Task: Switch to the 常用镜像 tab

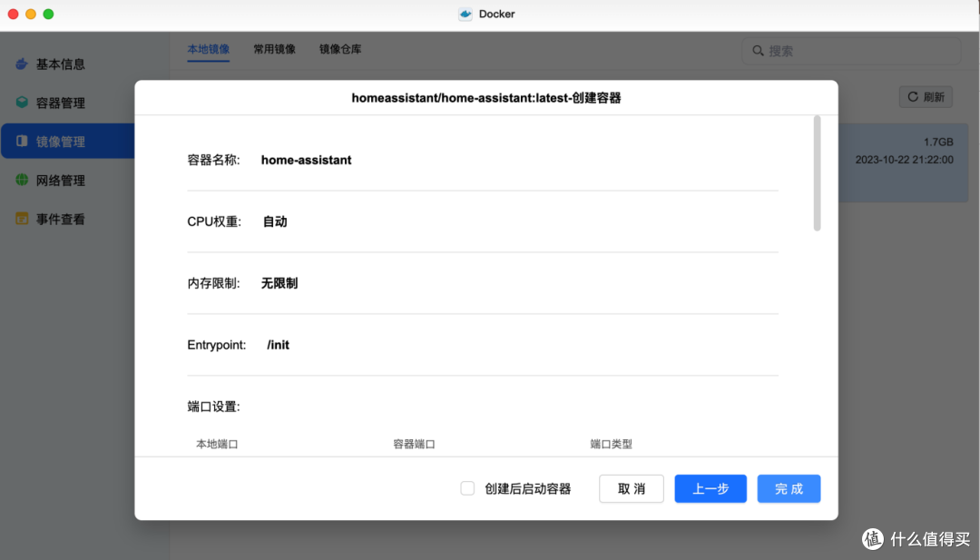Action: click(274, 49)
